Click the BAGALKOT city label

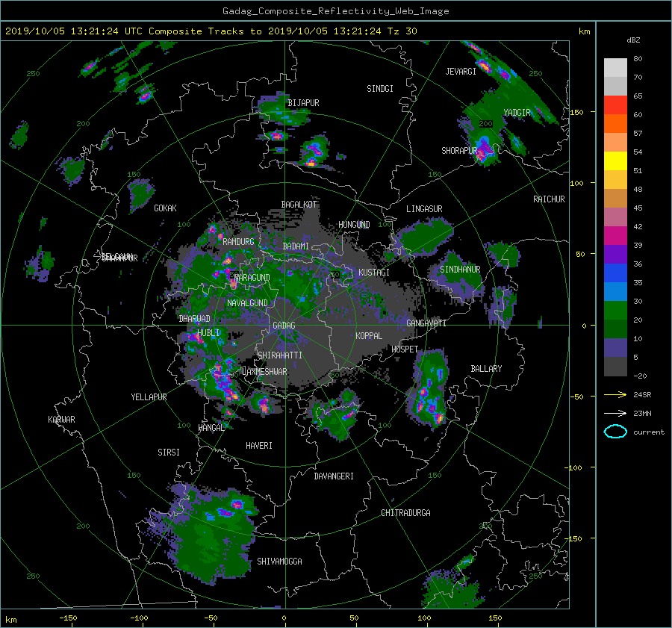(x=299, y=205)
